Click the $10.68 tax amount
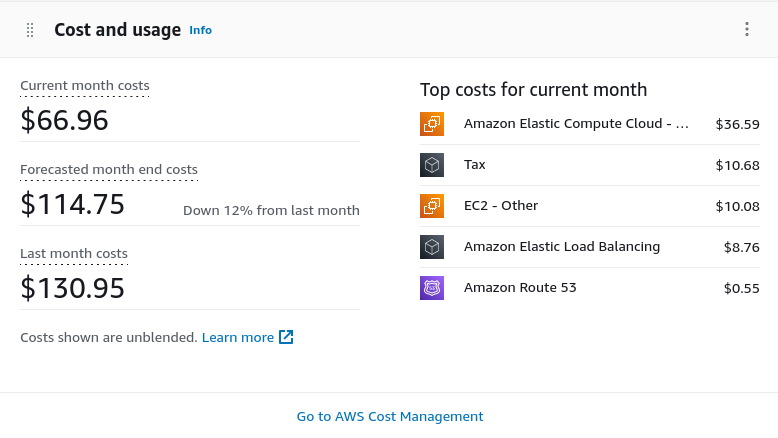Screen dimensions: 778x438 (737, 165)
